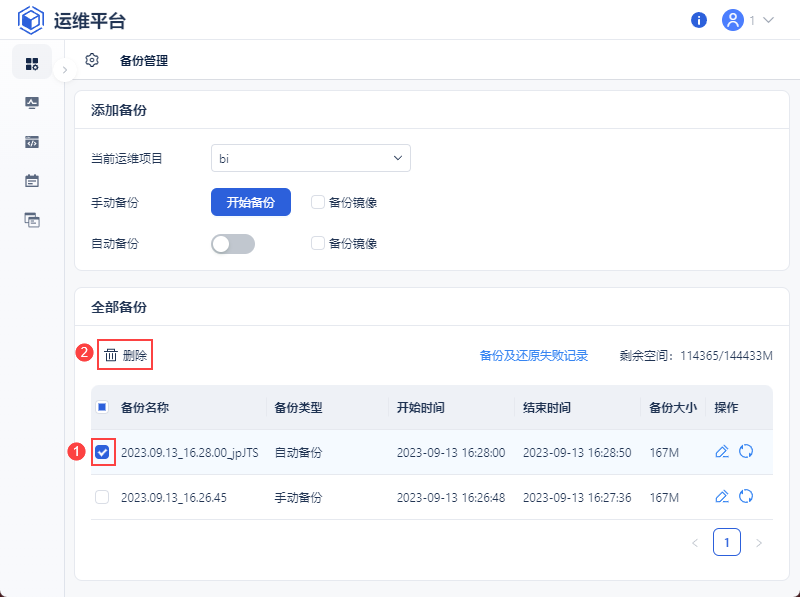Click the 手动备份 type cell
Viewport: 800px width, 597px height.
[298, 498]
